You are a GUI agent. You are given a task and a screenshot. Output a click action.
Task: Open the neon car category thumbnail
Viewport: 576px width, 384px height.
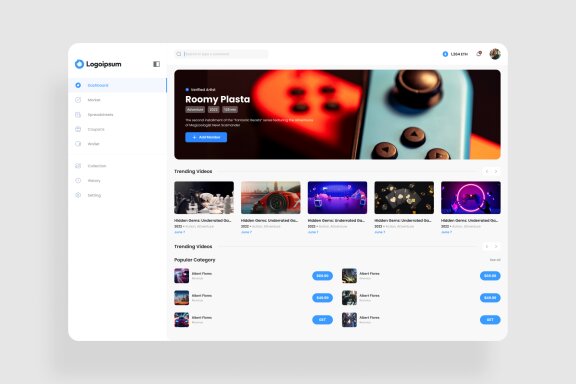[x=181, y=320]
